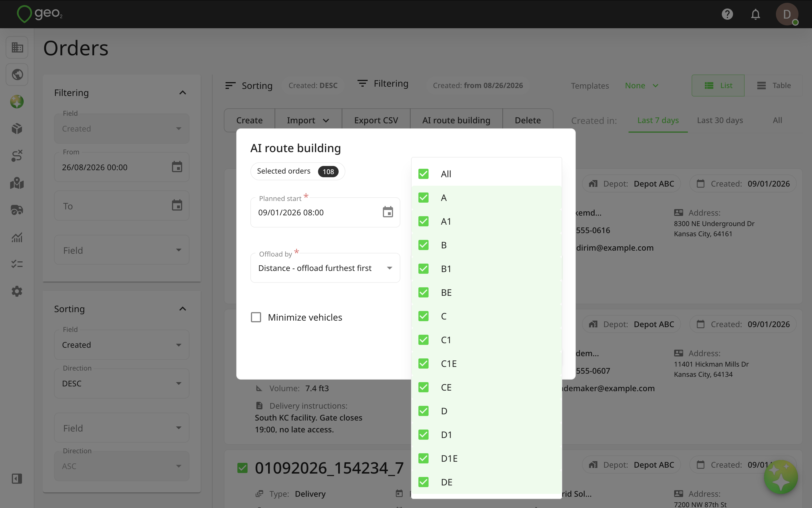This screenshot has height=508, width=812.
Task: Open the truck vehicles sidebar icon
Action: 17,210
